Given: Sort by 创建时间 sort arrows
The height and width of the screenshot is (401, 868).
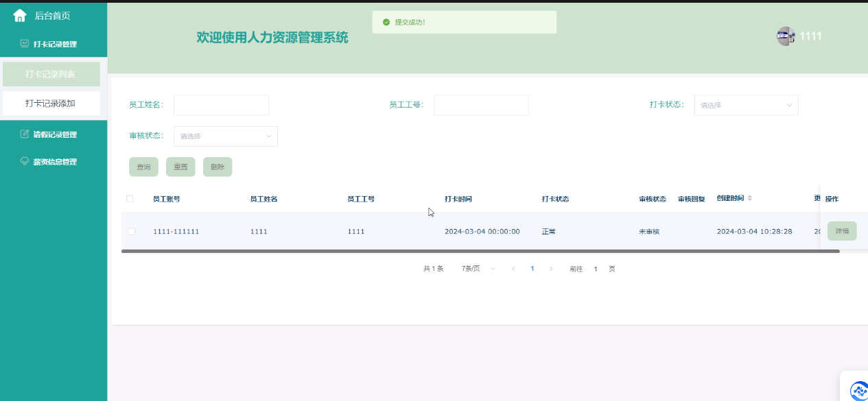Looking at the screenshot, I should pos(750,198).
